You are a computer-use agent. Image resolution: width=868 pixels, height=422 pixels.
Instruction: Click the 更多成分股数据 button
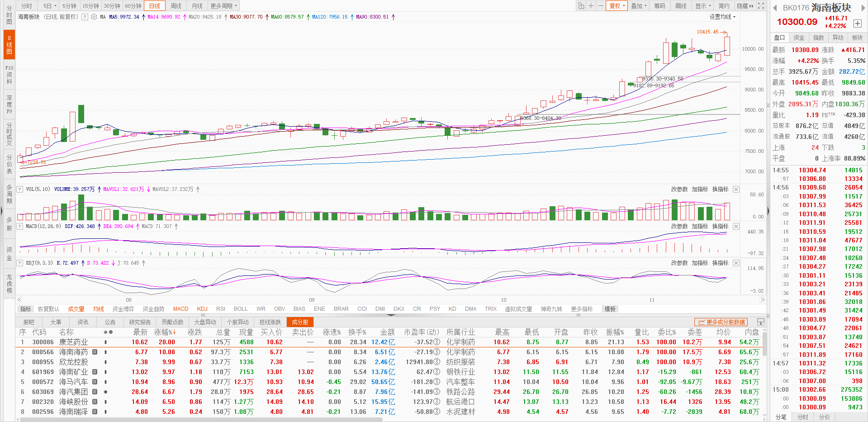[721, 322]
